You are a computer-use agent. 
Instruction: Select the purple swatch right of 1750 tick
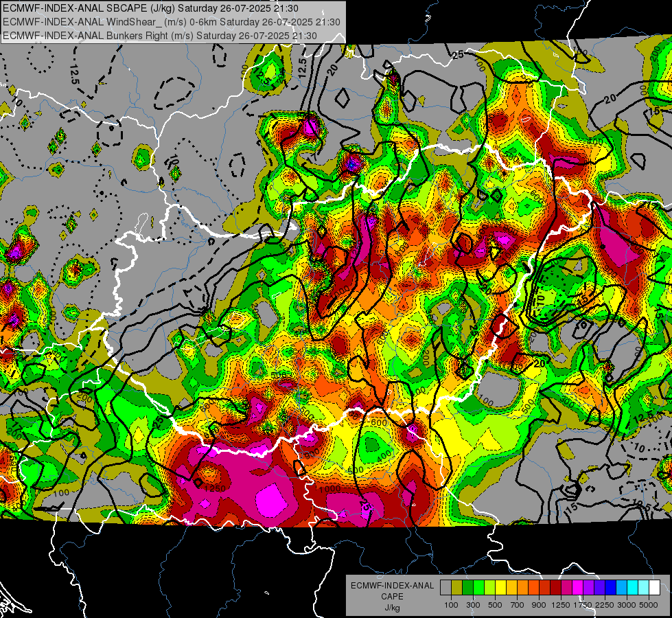[x=588, y=588]
